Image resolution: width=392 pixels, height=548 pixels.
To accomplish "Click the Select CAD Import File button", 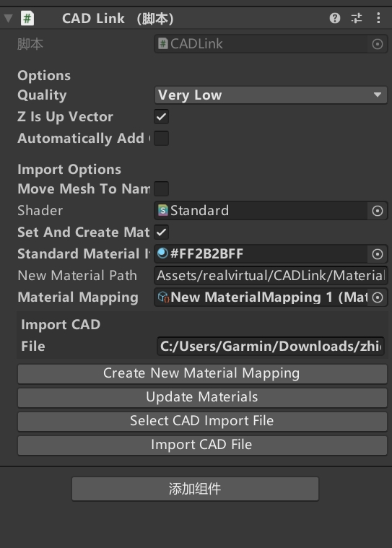I will click(202, 421).
